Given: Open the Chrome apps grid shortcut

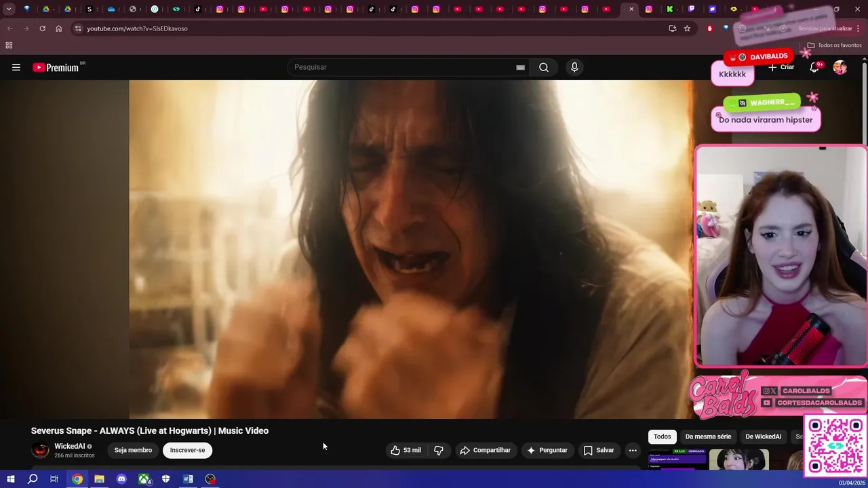Looking at the screenshot, I should pyautogui.click(x=9, y=45).
